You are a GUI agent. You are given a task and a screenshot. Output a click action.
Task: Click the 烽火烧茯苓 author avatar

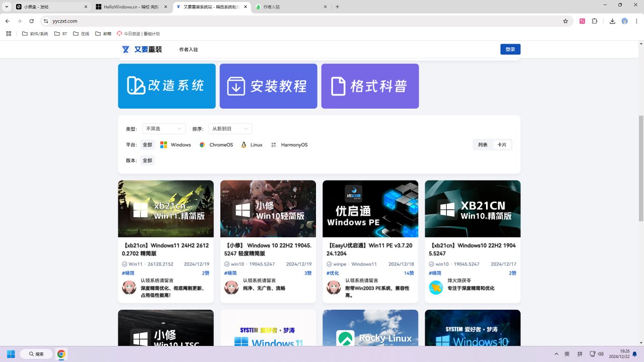pos(436,288)
